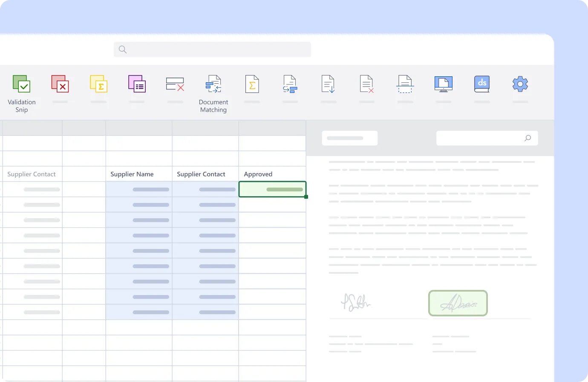The width and height of the screenshot is (588, 382).
Task: Open the settings gear
Action: point(520,84)
